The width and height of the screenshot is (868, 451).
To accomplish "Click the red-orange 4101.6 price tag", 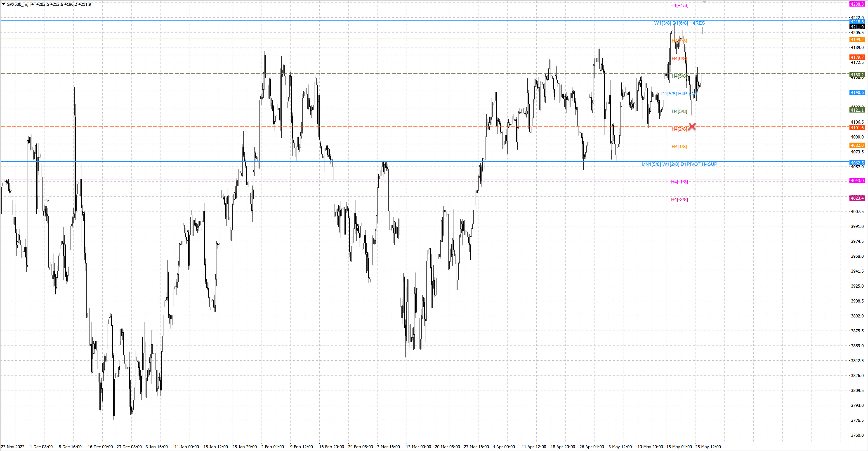I will [857, 128].
